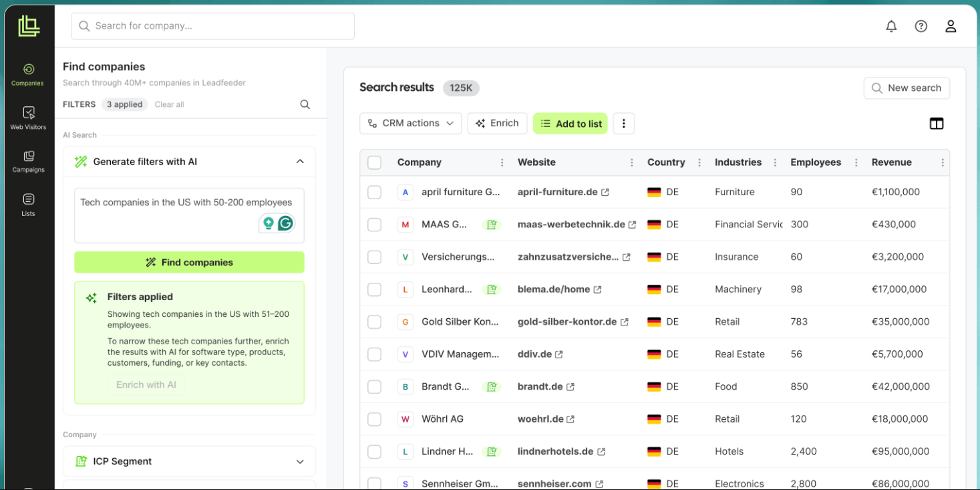Go to Lists in sidebar
The width and height of the screenshot is (980, 490).
28,205
